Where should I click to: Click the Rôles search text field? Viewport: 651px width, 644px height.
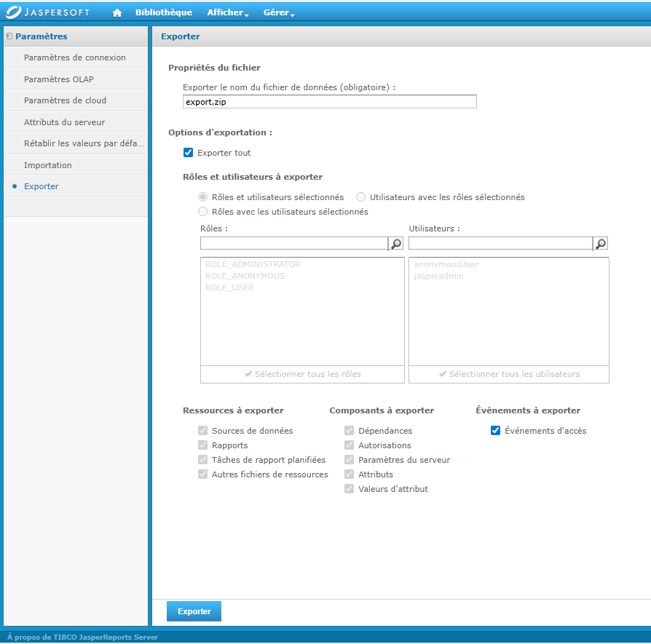[293, 244]
